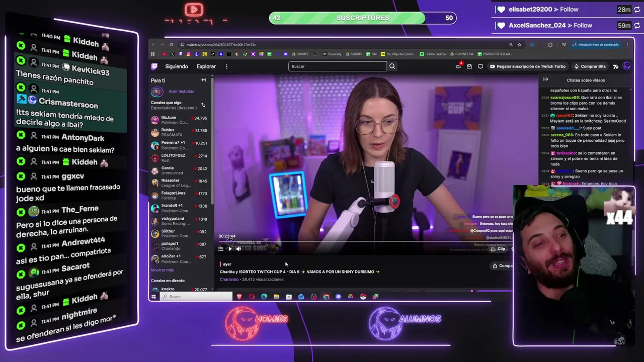Open the three-dot more menu beside Explorar
Viewport: 644px width, 362px height.
coord(226,66)
